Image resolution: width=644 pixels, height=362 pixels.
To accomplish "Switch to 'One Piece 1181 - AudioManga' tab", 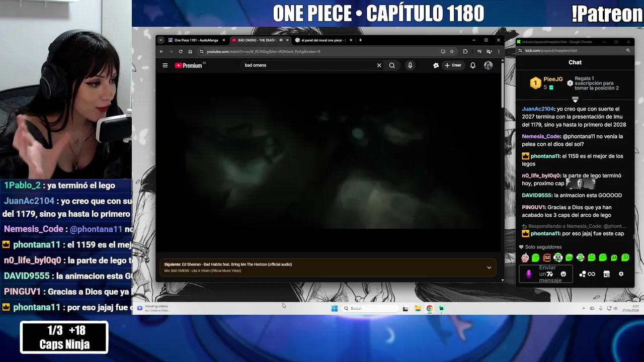I will (x=196, y=40).
